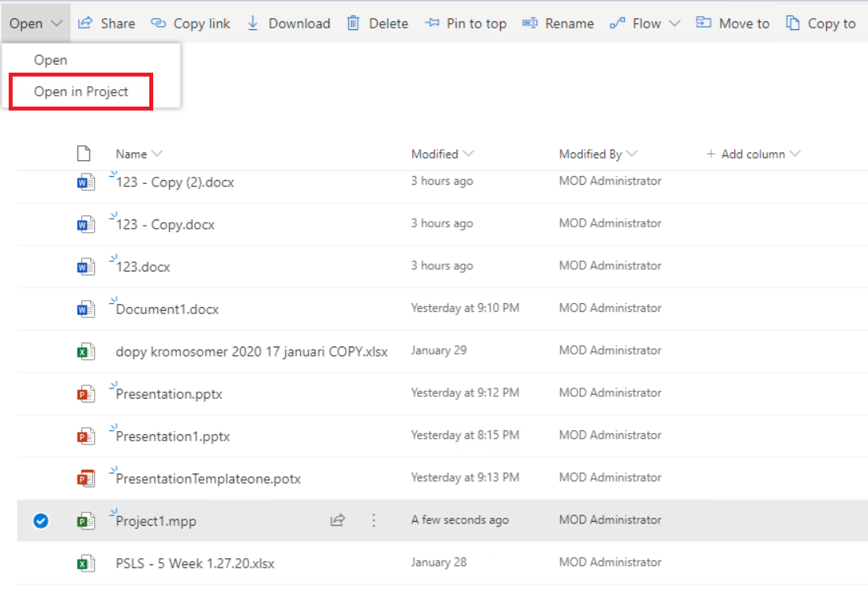Open the Document1.docx file

click(167, 309)
